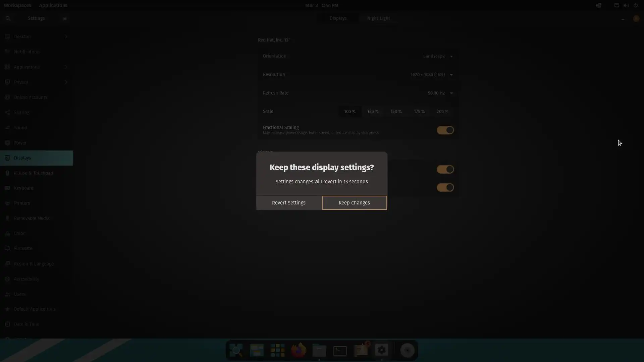This screenshot has height=362, width=644.
Task: Open the application grid icon in dock
Action: [x=277, y=350]
